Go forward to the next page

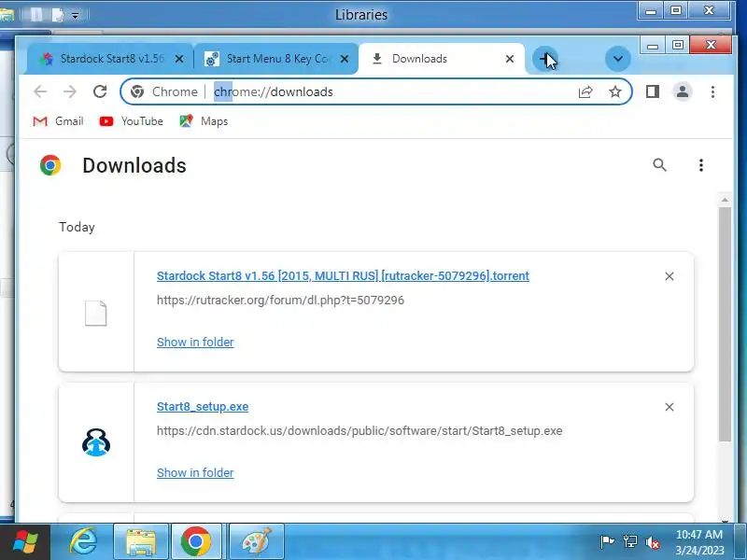[70, 91]
